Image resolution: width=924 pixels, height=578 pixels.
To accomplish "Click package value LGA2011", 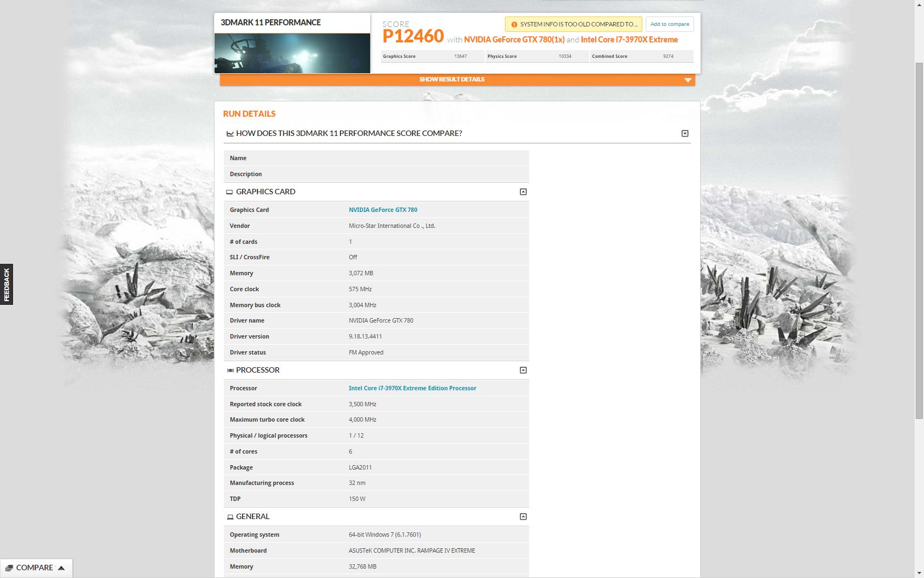I will click(360, 467).
